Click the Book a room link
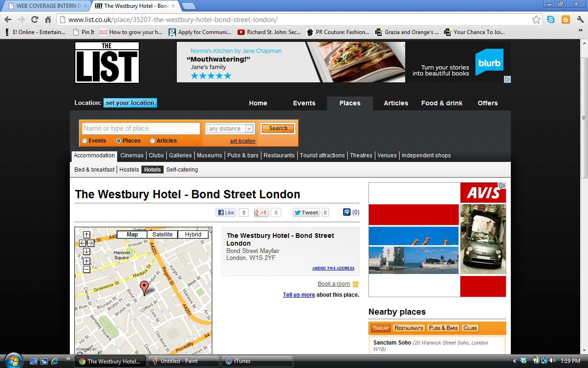The image size is (588, 368). 334,284
